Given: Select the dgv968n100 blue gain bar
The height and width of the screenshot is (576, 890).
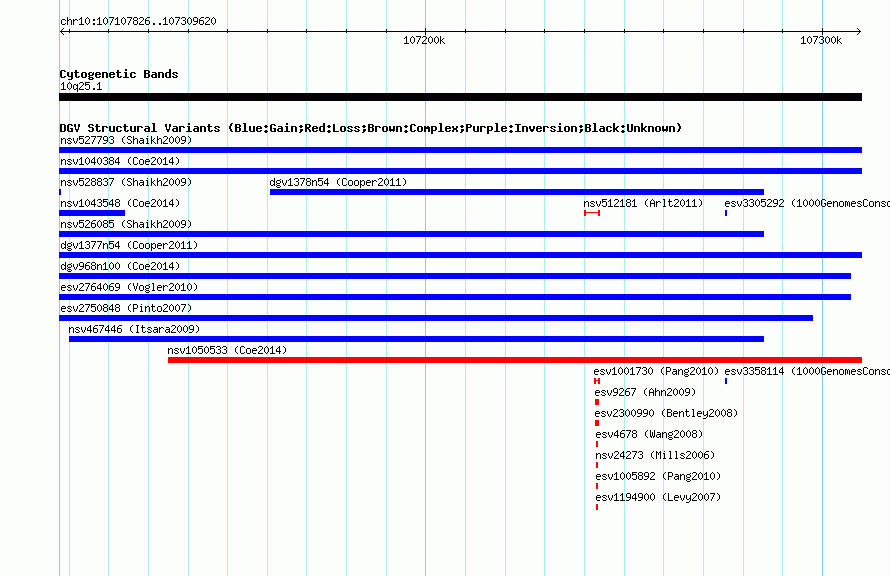Looking at the screenshot, I should [x=455, y=276].
